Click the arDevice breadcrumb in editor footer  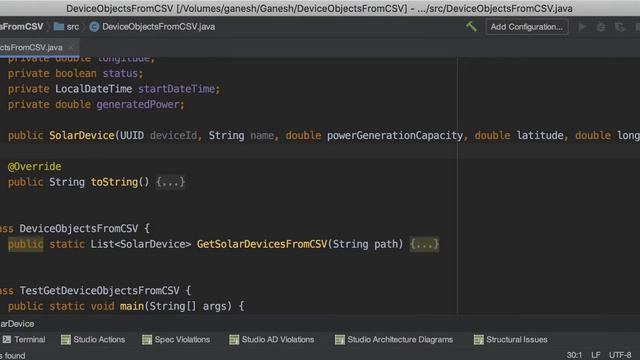coord(17,324)
